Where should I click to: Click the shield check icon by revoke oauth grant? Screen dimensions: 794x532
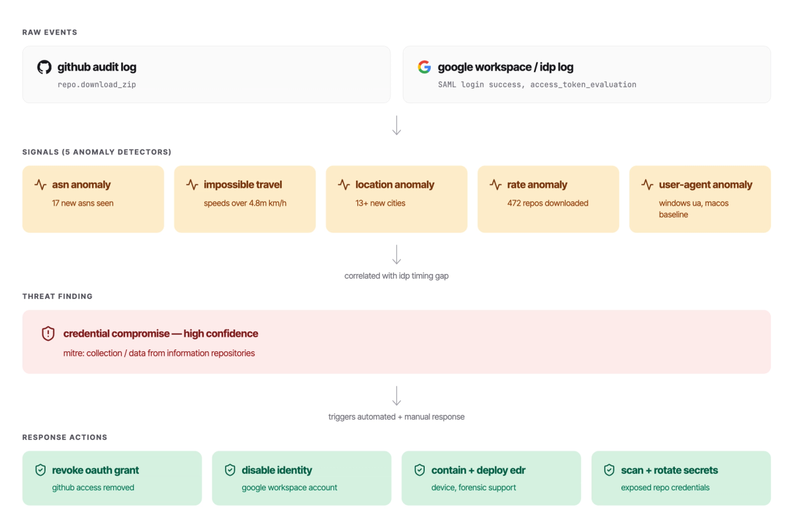tap(40, 470)
